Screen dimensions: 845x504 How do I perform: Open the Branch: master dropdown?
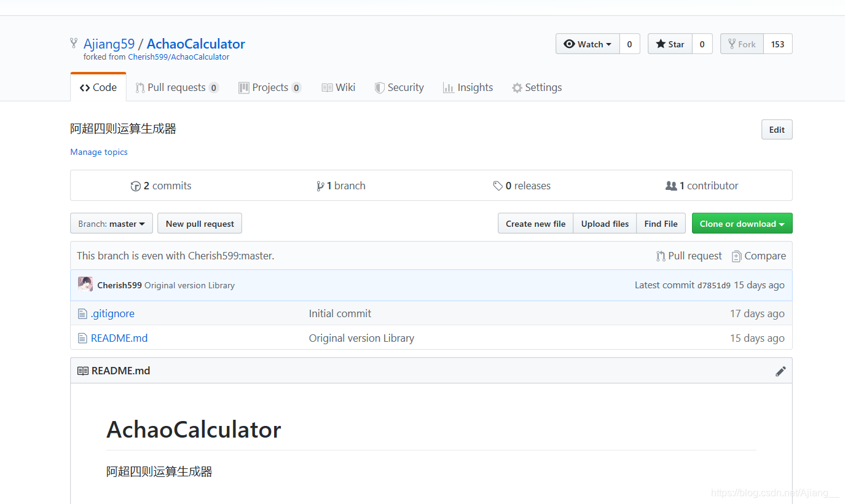pos(111,224)
